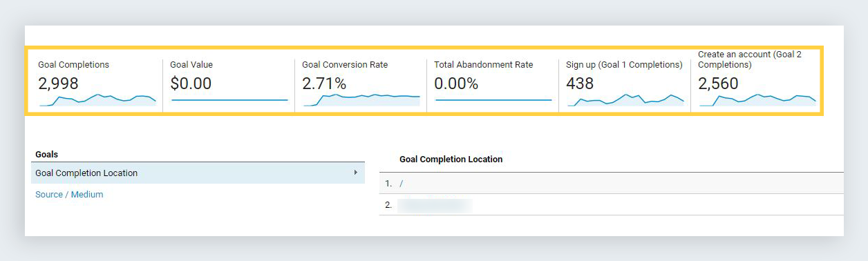
Task: Expand the Goal Completion Location arrow
Action: (x=356, y=173)
